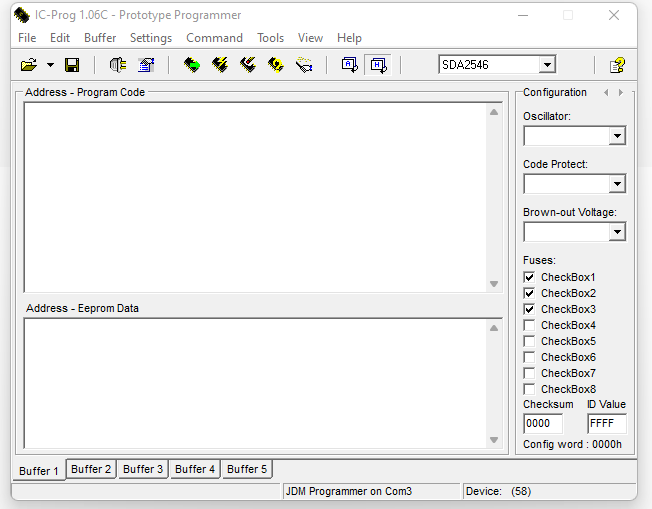Viewport: 652px width, 509px height.
Task: Click the green chip Read All icon
Action: (x=192, y=65)
